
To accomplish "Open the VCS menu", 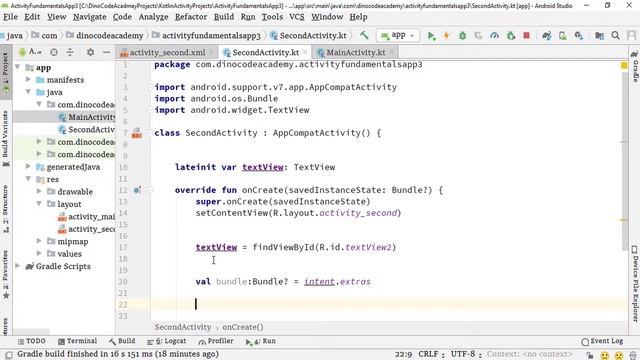I will click(x=297, y=17).
